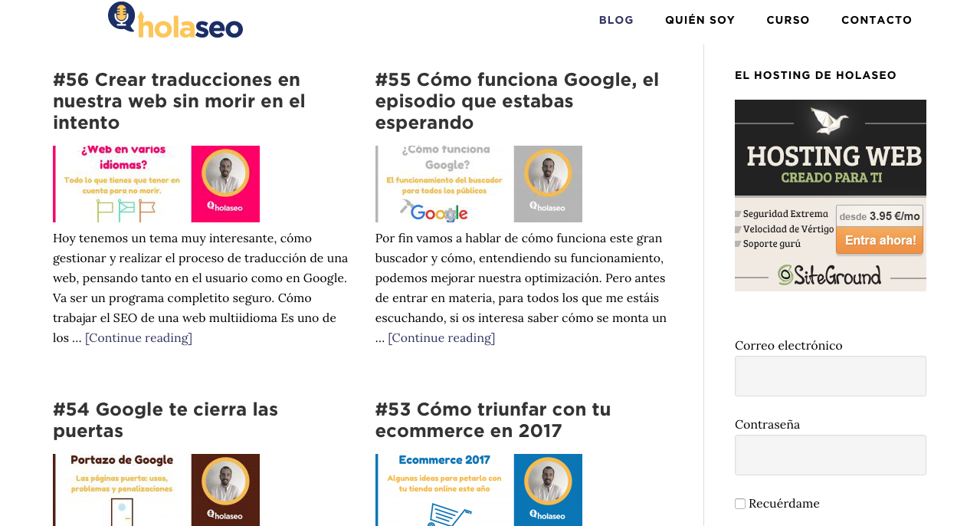Viewport: 980px width, 526px height.
Task: Open the BLOG menu item
Action: pos(616,19)
